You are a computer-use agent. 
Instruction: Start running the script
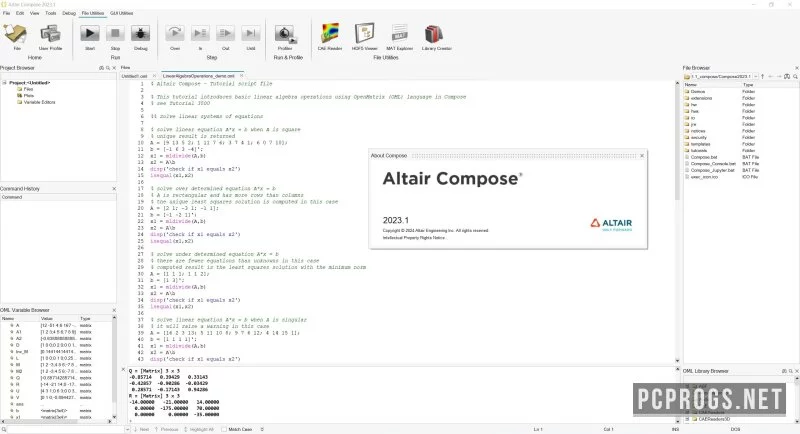tap(90, 35)
